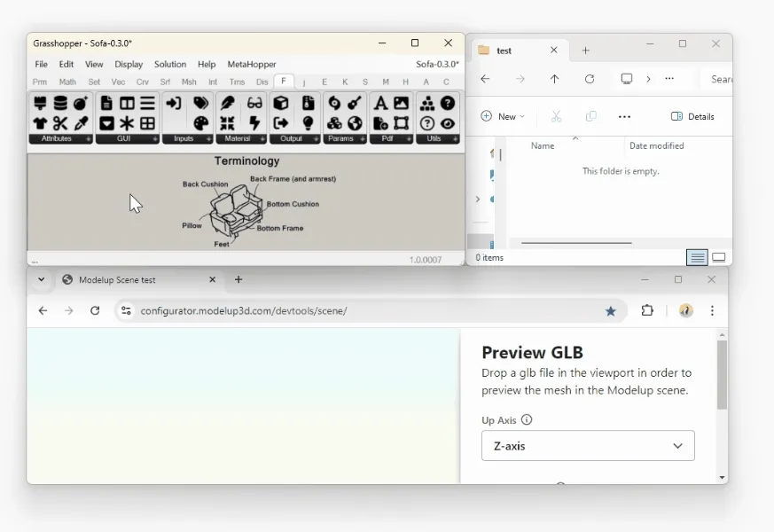
Task: Click the paint palette icon in Inputs
Action: tap(201, 123)
